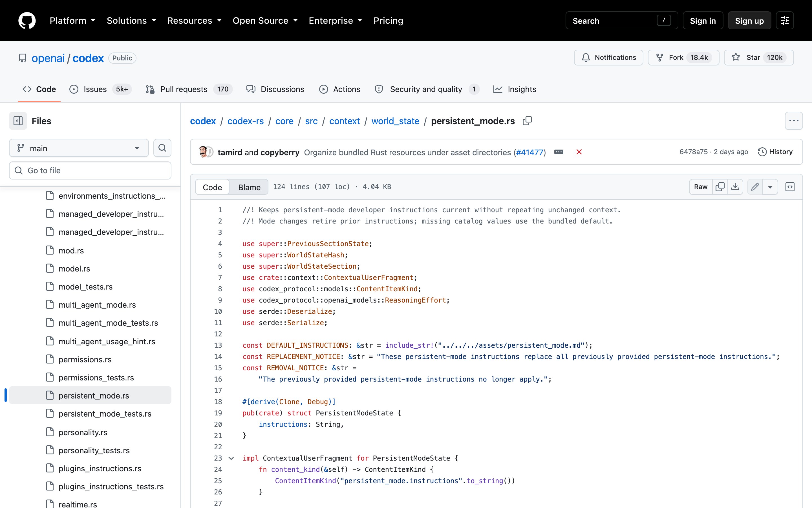Expand the Open Source menu
Screen dimensions: 812x508
click(x=265, y=21)
